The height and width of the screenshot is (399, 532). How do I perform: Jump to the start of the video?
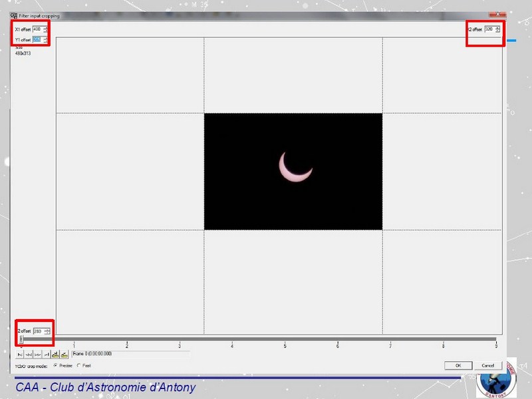tap(20, 354)
